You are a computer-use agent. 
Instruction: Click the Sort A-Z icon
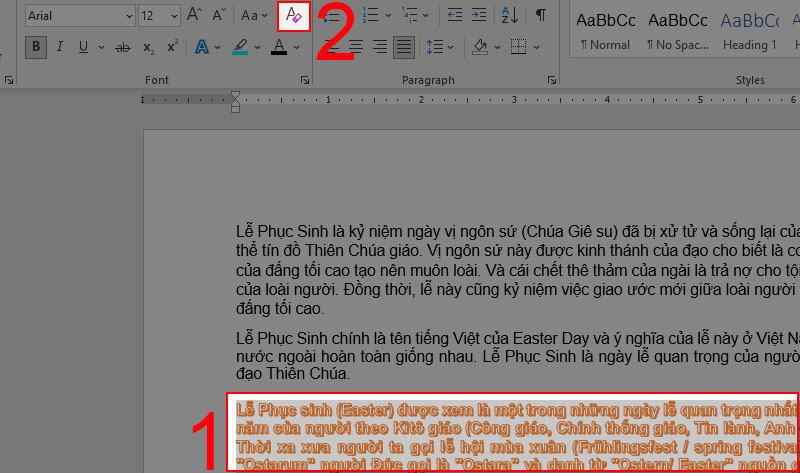509,16
